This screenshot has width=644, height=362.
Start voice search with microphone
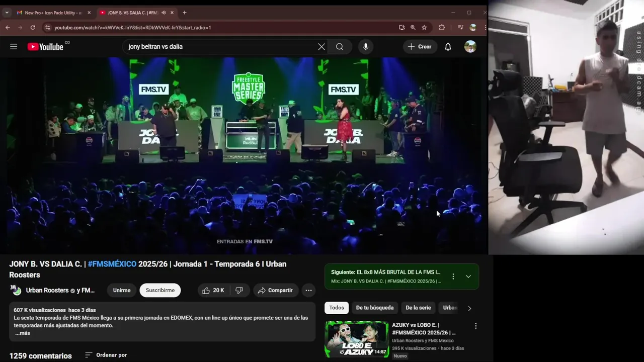click(x=366, y=47)
